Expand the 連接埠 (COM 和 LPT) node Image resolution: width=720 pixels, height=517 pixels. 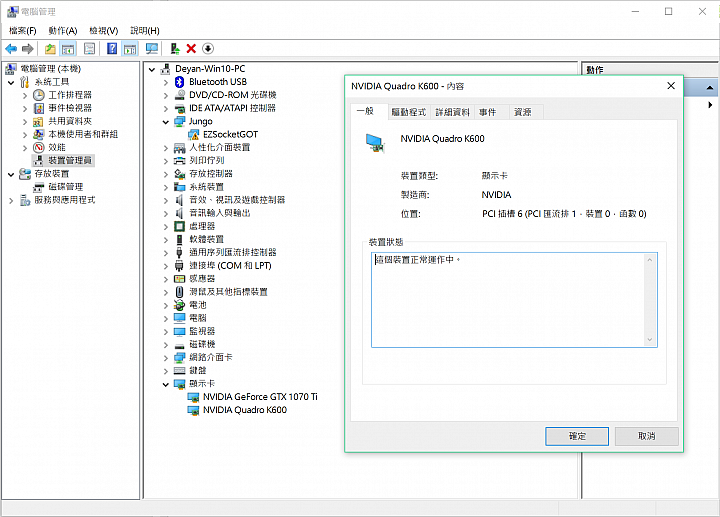(x=166, y=266)
